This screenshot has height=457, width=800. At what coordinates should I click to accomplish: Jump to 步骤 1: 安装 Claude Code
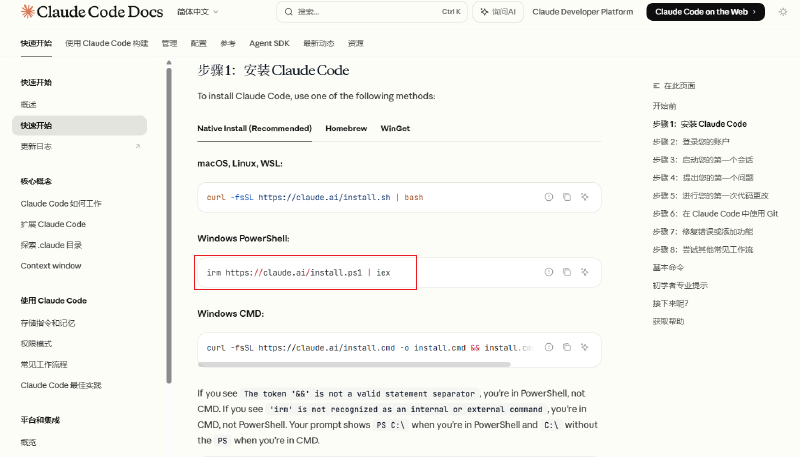click(699, 124)
